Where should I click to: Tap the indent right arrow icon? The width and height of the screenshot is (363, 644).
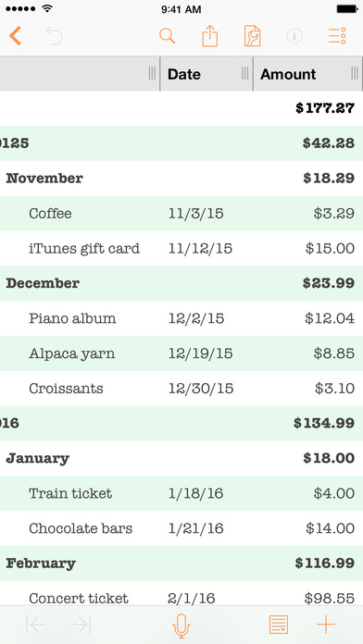click(81, 625)
